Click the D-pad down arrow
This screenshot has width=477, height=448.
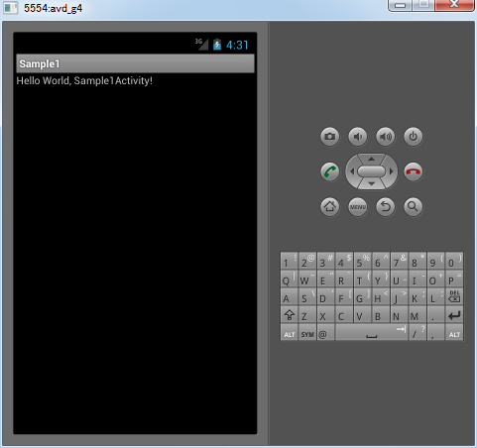pos(371,184)
